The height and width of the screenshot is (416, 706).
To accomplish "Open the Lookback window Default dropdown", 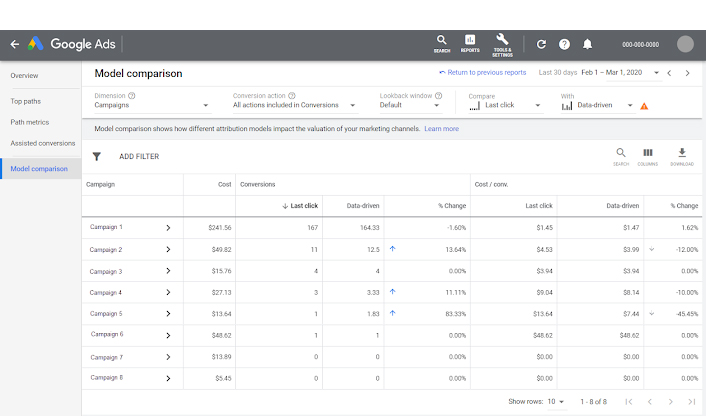I will coord(409,105).
